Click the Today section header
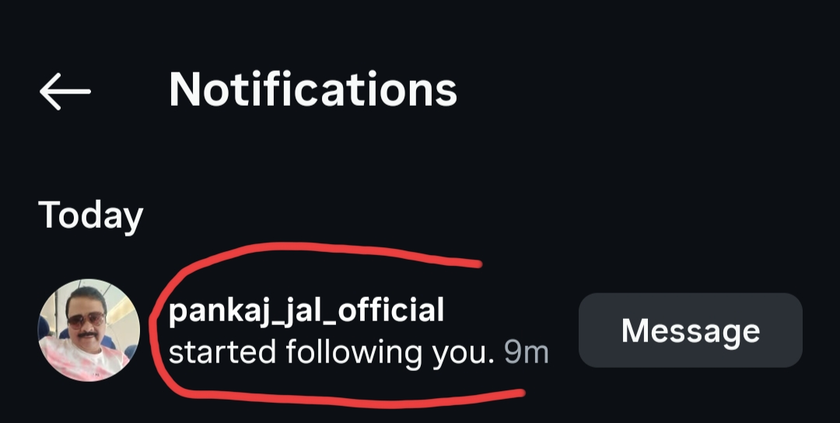Image resolution: width=840 pixels, height=423 pixels. pyautogui.click(x=91, y=214)
